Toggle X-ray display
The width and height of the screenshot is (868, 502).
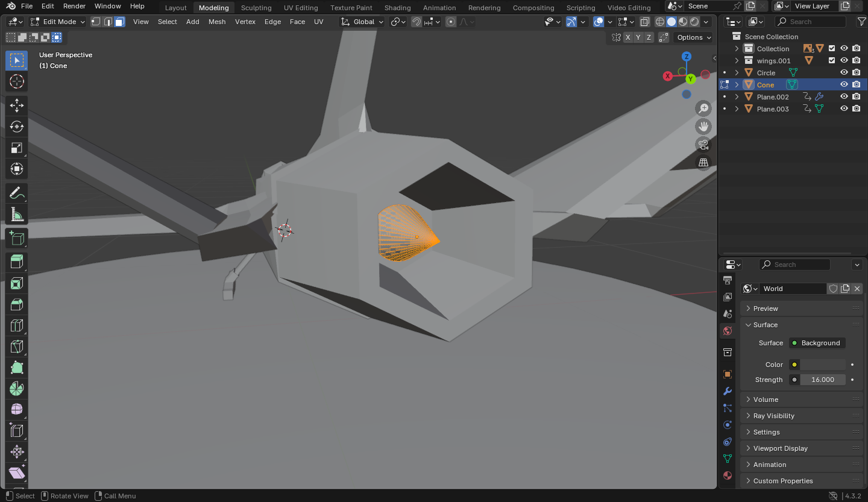(645, 22)
